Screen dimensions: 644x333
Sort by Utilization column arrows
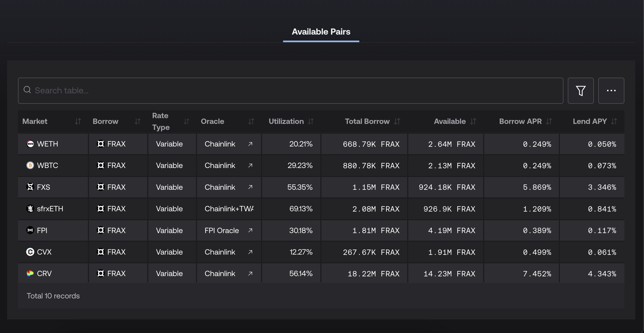[311, 121]
